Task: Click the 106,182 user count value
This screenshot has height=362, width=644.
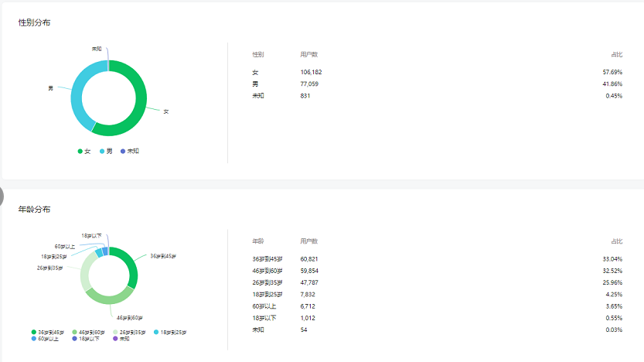Action: [x=311, y=72]
